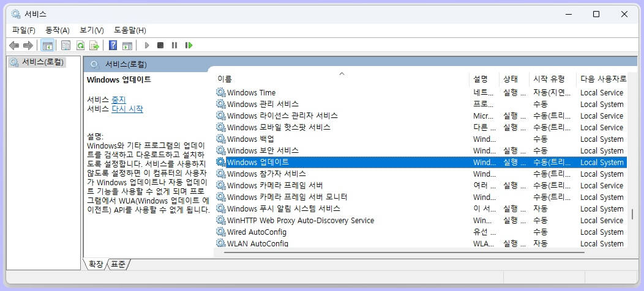Click gear icon of WinHTTP Web Proxy Auto-Discovery Service
This screenshot has width=644, height=291.
221,221
